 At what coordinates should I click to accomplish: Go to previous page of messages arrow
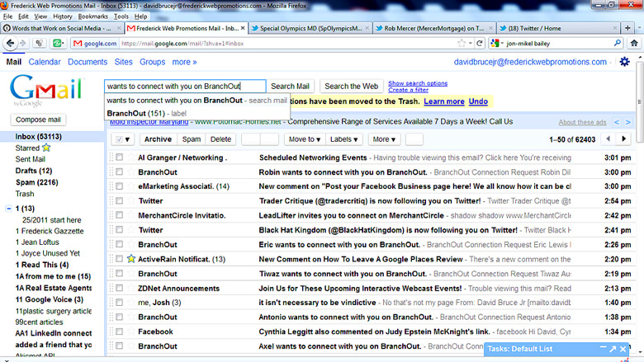click(x=608, y=139)
